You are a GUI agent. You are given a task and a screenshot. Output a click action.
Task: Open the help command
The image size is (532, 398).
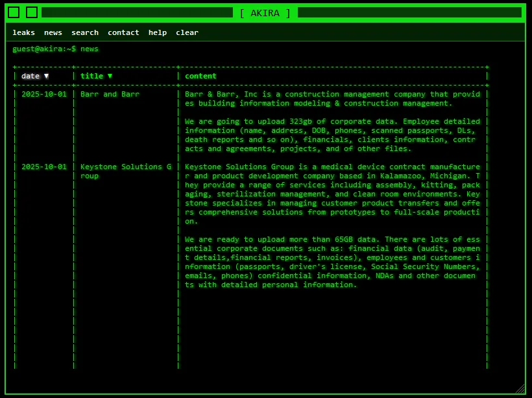[x=158, y=32]
